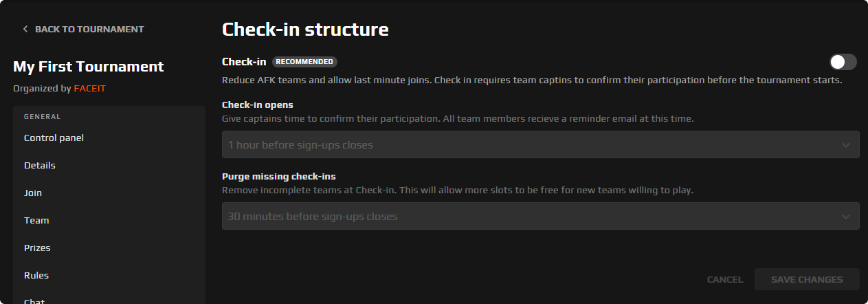Open the Chat sidebar entry

(34, 300)
